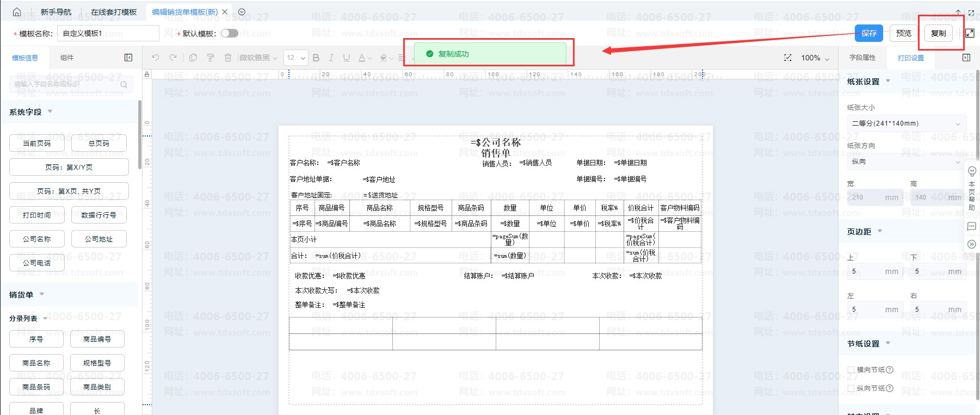Click the home icon
This screenshot has width=980, height=415.
point(17,12)
